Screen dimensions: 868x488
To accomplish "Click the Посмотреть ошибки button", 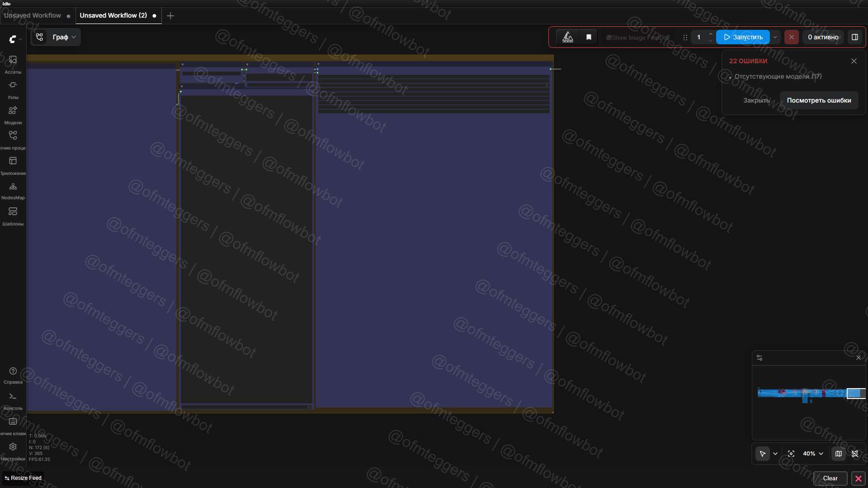I will [819, 100].
